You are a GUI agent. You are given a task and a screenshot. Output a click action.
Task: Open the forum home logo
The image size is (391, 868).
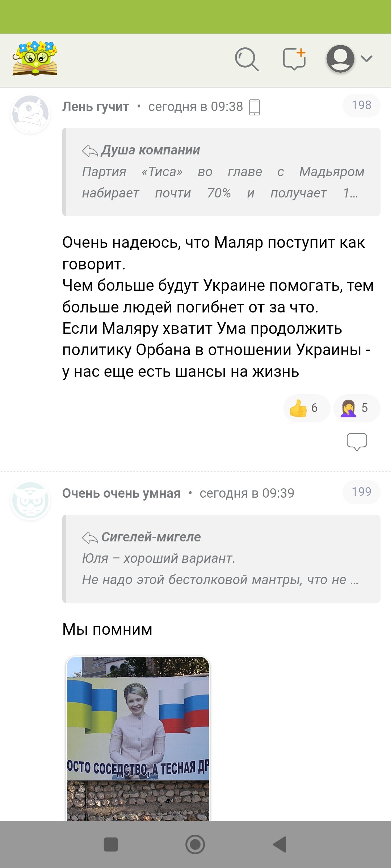(x=35, y=58)
